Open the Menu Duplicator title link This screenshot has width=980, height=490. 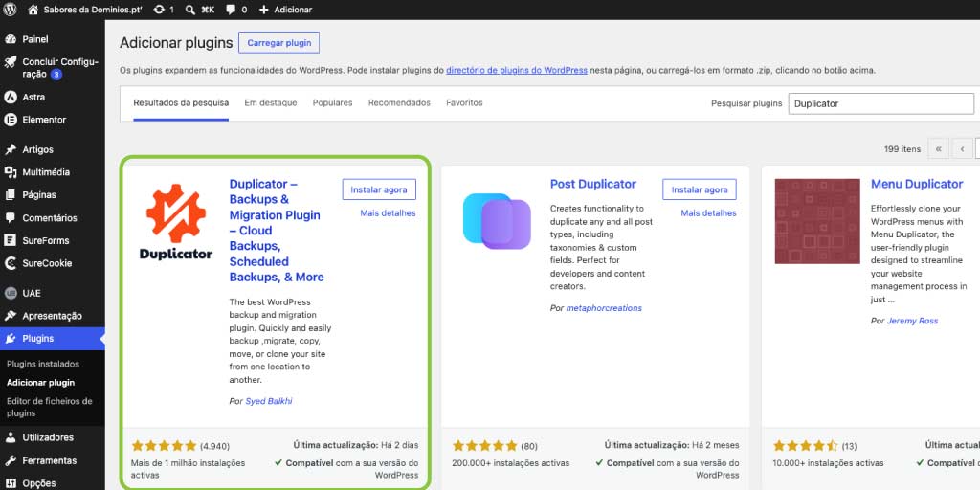pyautogui.click(x=917, y=184)
